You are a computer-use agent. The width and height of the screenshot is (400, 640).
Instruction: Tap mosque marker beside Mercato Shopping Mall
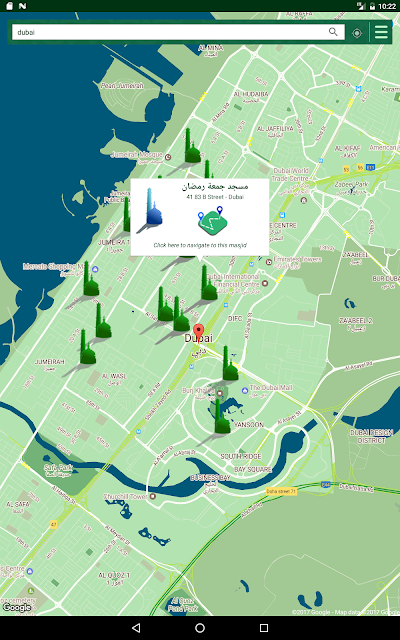tap(91, 279)
